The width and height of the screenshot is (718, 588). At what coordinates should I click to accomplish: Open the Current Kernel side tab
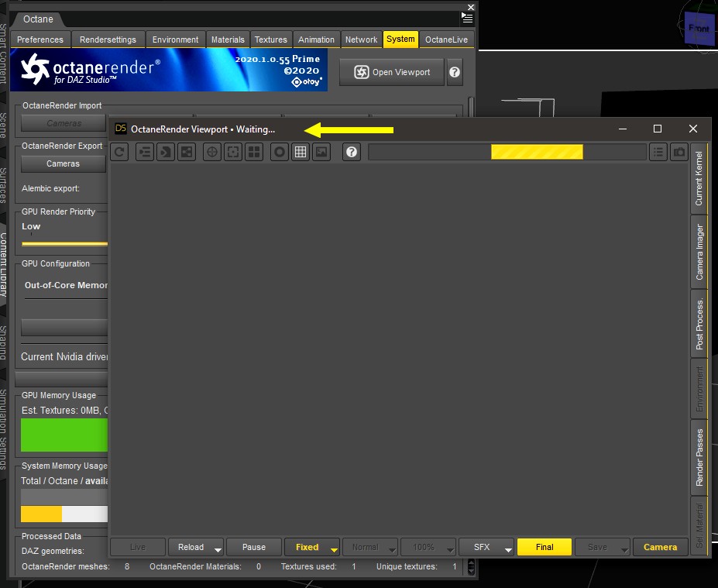pyautogui.click(x=699, y=178)
